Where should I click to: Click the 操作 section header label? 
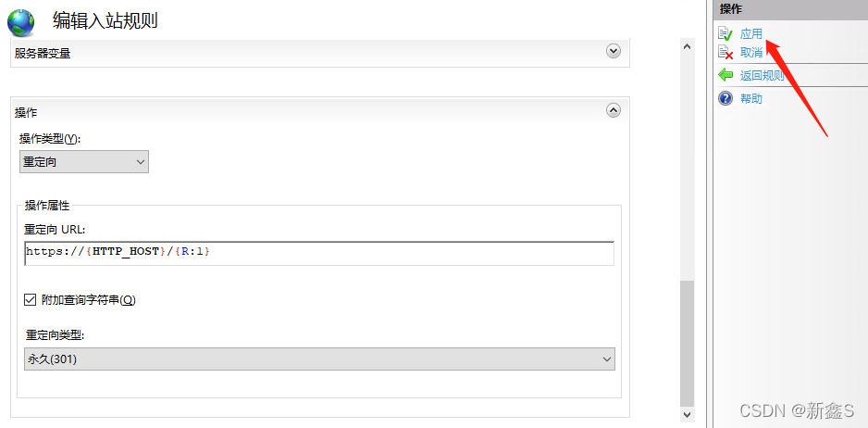pyautogui.click(x=26, y=112)
